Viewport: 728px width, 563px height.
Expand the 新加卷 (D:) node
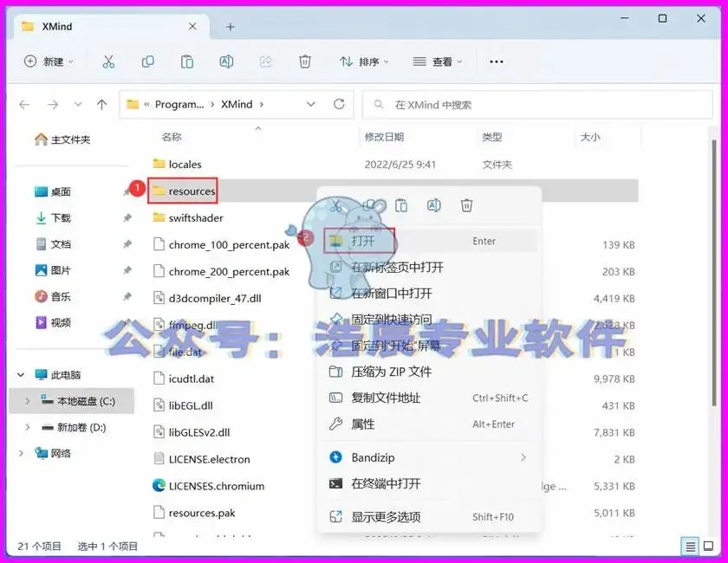(x=28, y=428)
